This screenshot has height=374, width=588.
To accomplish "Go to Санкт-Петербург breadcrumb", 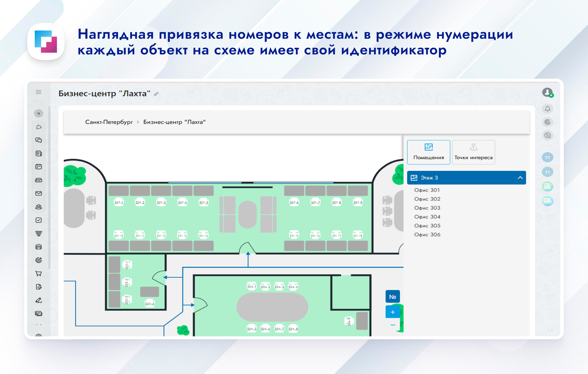I will click(109, 122).
